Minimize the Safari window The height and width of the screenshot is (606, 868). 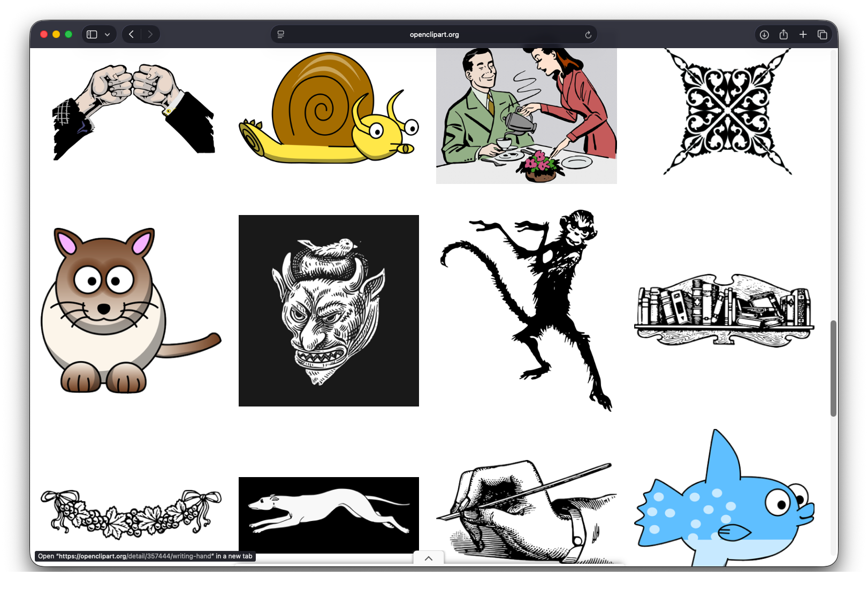(56, 34)
